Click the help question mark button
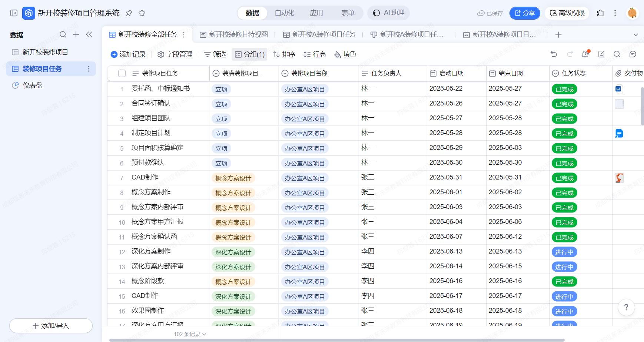The image size is (644, 342). (626, 307)
